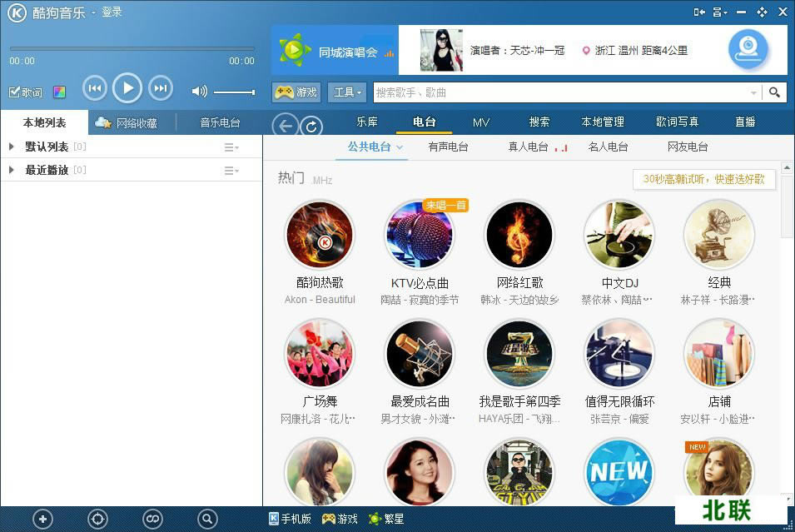Toggle the 歌词 lyrics checkbox

[x=15, y=92]
